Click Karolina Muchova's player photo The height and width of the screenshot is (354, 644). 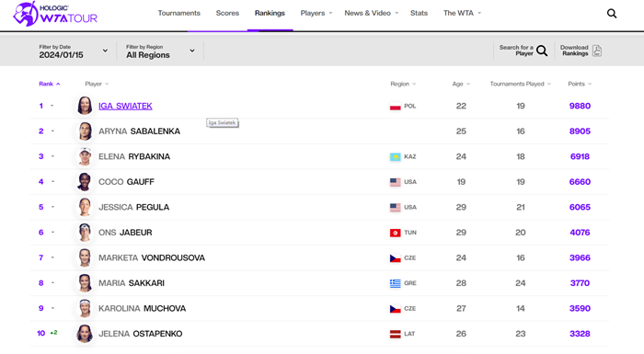coord(85,308)
